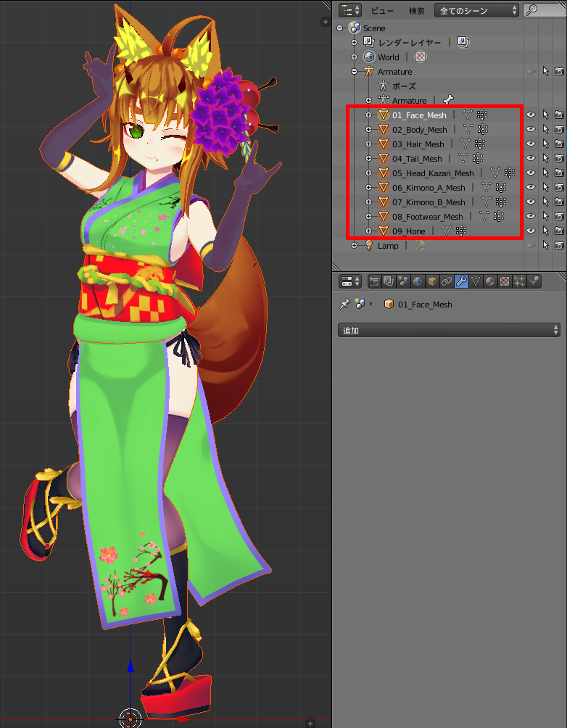Expand the 03_Hair_Mesh tree entry

(368, 144)
